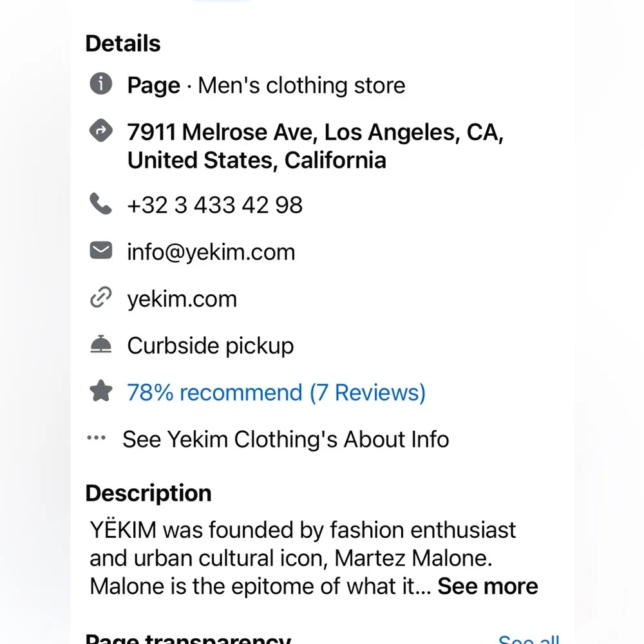The image size is (644, 644).
Task: Click the star icon next to reviews
Action: point(100,392)
